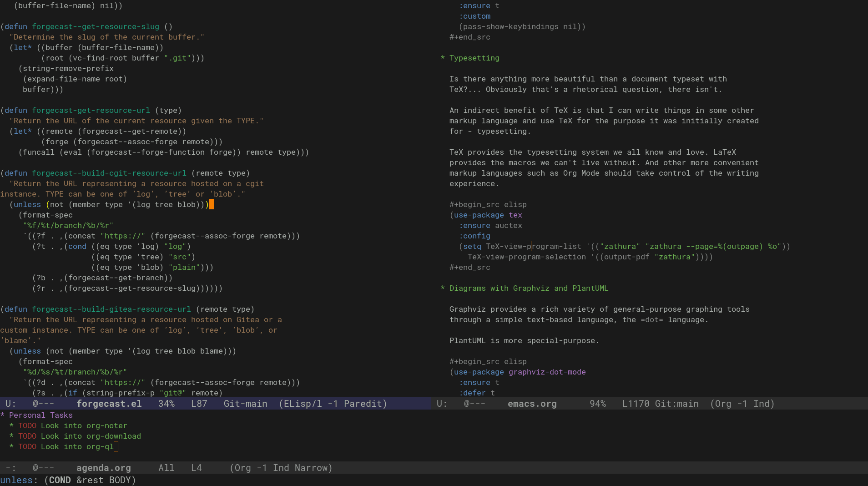Image resolution: width=868 pixels, height=486 pixels.
Task: Click the emacs.org buffer name in mode line
Action: [x=532, y=404]
